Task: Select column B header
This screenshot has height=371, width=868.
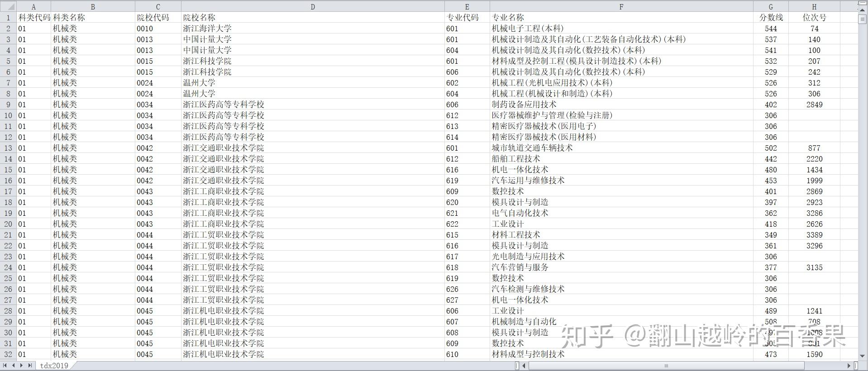Action: (x=93, y=6)
